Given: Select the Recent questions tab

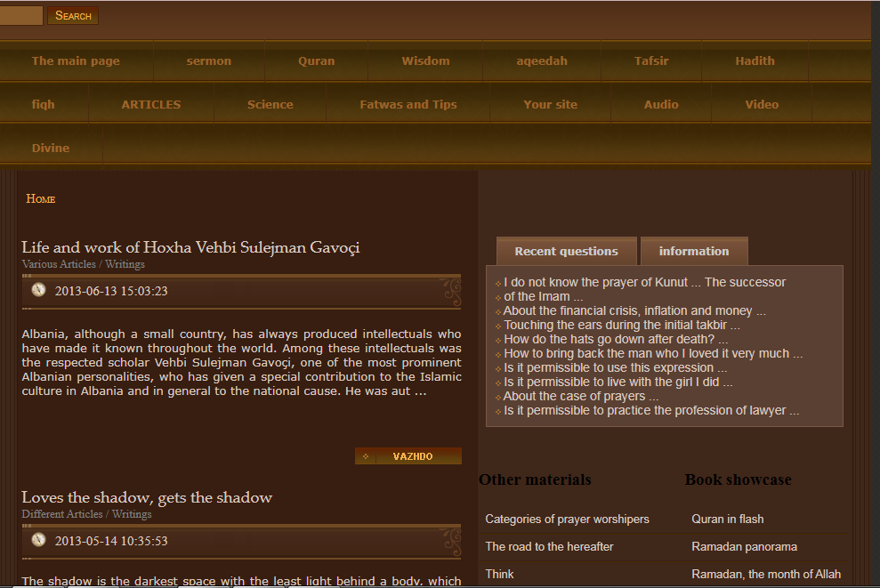Looking at the screenshot, I should pos(566,251).
